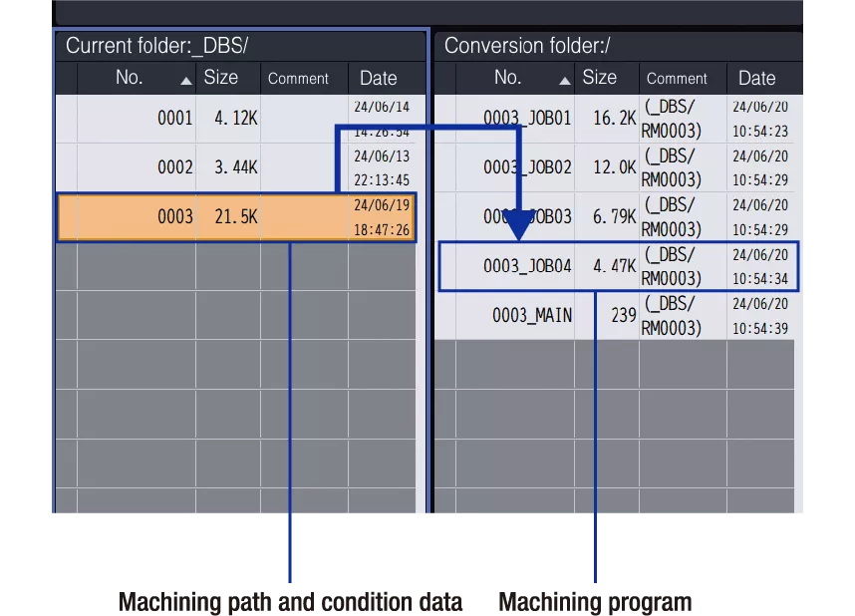Click the "Current folder:_DBS/" title bar
The image size is (855, 616).
(239, 46)
